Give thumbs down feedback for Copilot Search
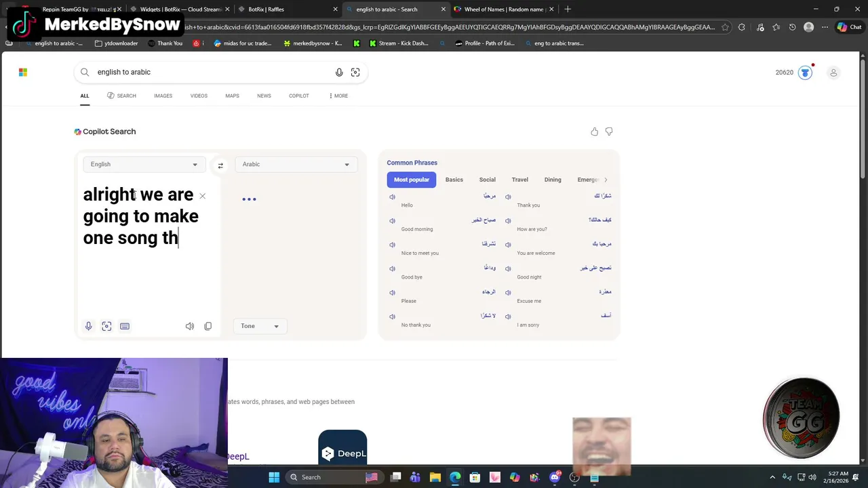Viewport: 868px width, 488px height. [x=609, y=131]
